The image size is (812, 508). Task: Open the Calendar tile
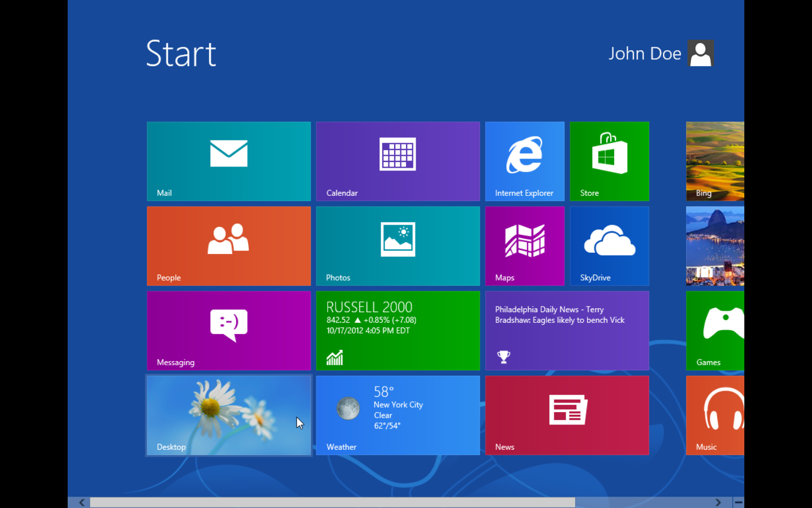tap(398, 161)
